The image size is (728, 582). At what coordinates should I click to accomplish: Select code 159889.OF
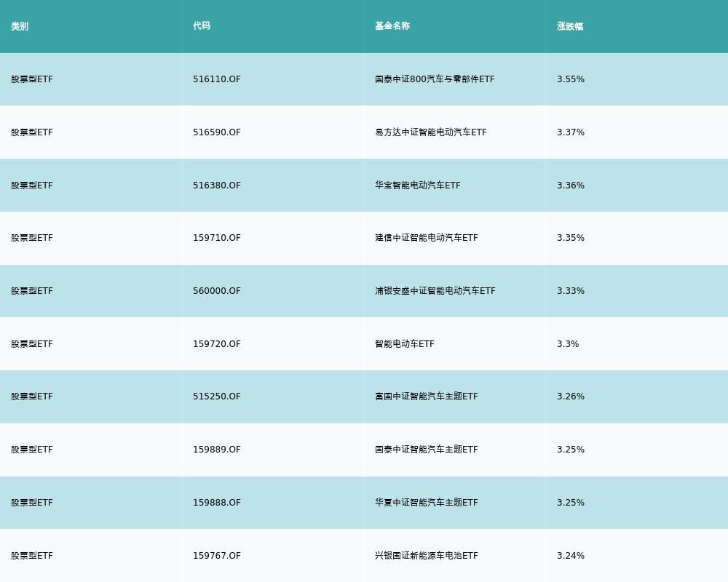click(x=217, y=450)
